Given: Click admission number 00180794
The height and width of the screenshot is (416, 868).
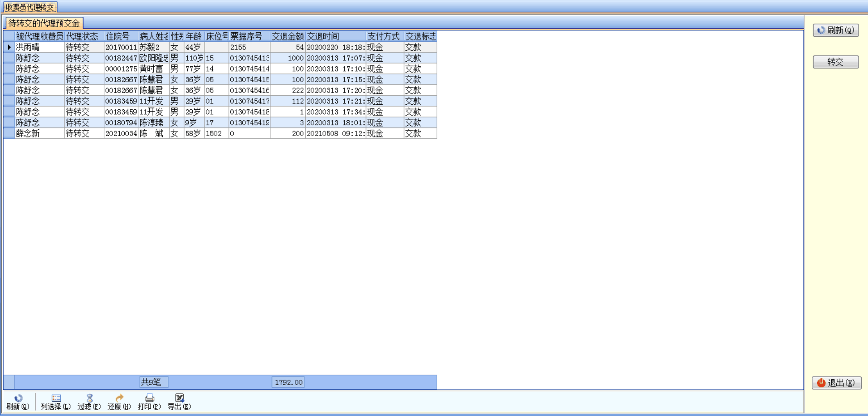Looking at the screenshot, I should 121,122.
